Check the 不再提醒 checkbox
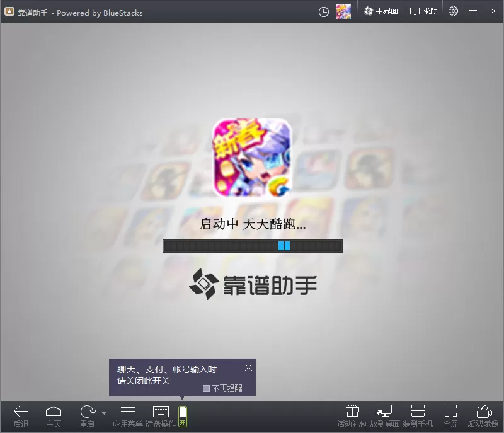This screenshot has height=433, width=504. 207,389
